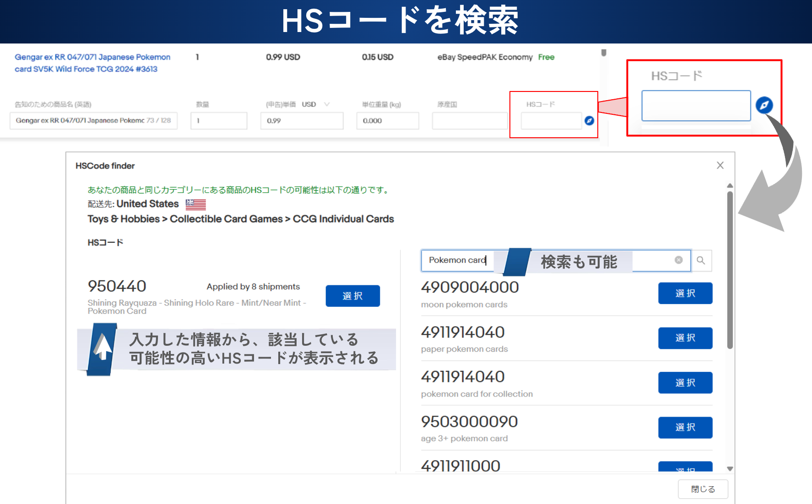Close the HSCode finder dialog with X
The width and height of the screenshot is (812, 504).
point(720,166)
